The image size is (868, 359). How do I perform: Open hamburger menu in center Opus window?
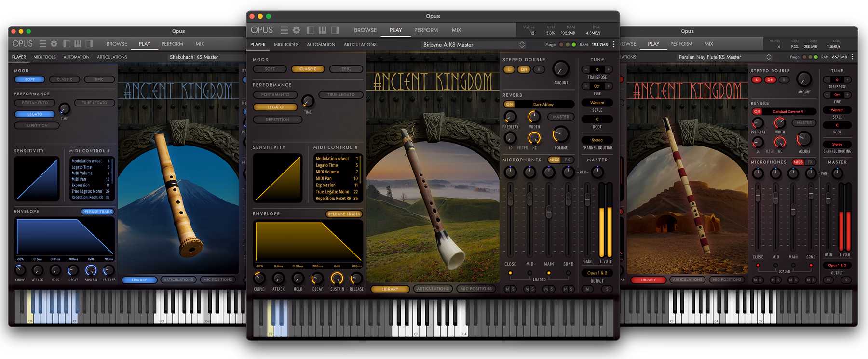point(284,30)
